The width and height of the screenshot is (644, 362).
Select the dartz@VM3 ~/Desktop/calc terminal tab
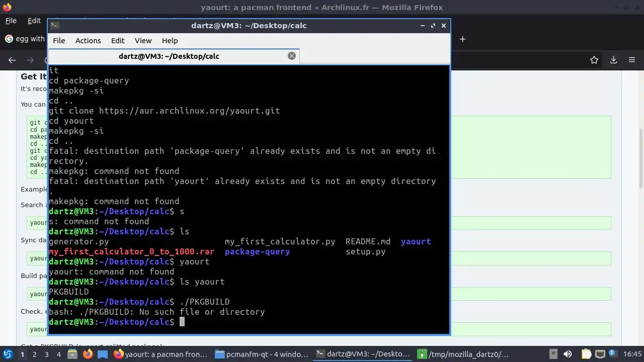(x=174, y=56)
